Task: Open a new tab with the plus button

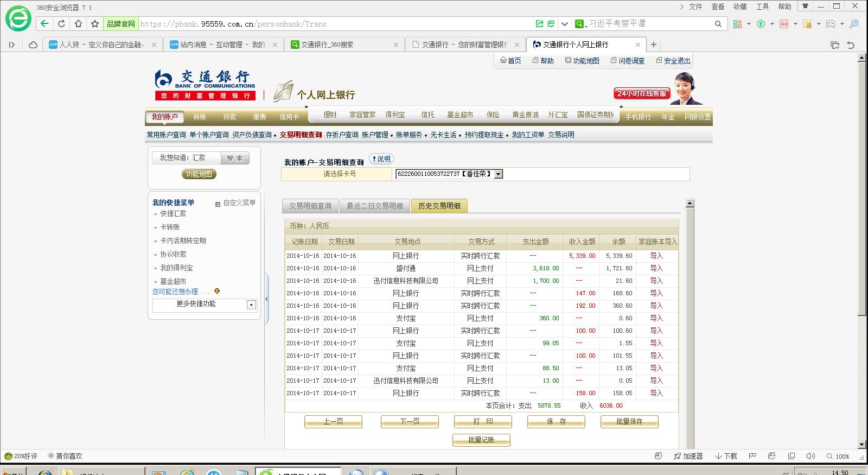Action: pos(654,45)
